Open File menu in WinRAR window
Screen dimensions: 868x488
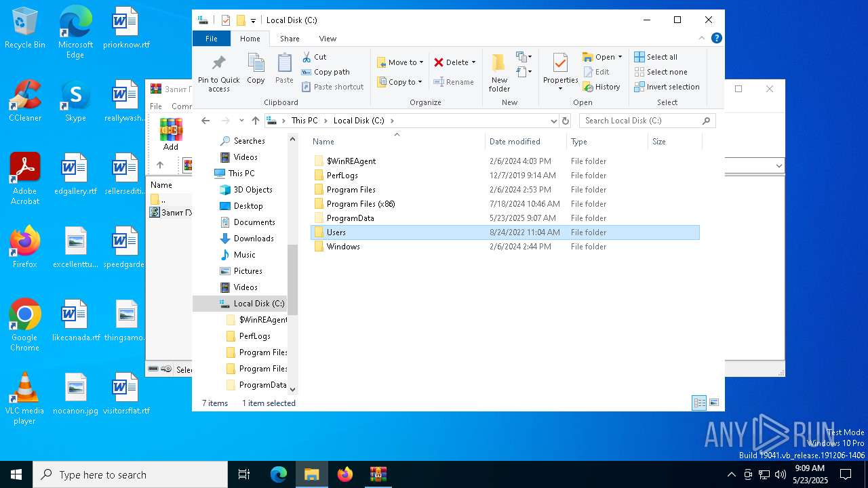(156, 106)
